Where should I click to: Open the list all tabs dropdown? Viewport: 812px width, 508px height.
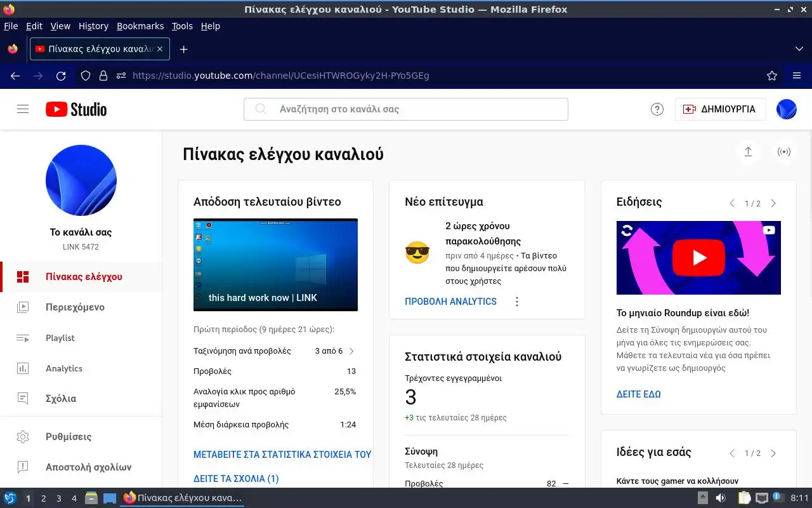pos(799,49)
